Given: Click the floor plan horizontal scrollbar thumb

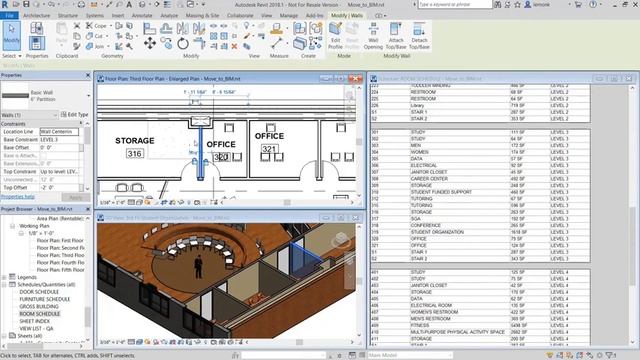Looking at the screenshot, I should [x=287, y=202].
